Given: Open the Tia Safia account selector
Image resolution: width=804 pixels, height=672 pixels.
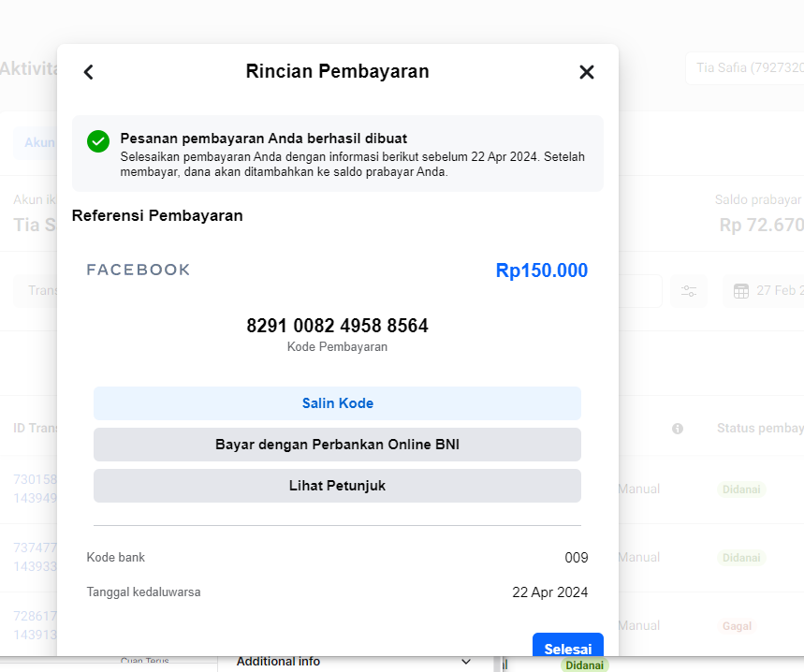Looking at the screenshot, I should [x=745, y=67].
